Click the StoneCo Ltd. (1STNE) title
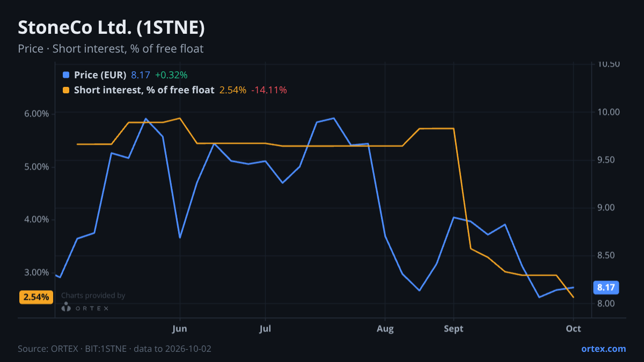Screen dimensions: 644x362 pos(111,27)
